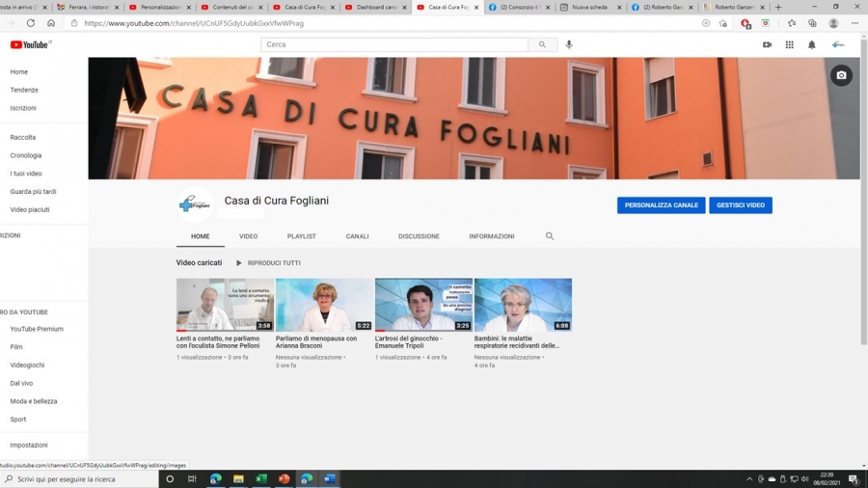Open the Bambini malattie respiratorie thumbnail
The width and height of the screenshot is (868, 488).
pyautogui.click(x=523, y=305)
